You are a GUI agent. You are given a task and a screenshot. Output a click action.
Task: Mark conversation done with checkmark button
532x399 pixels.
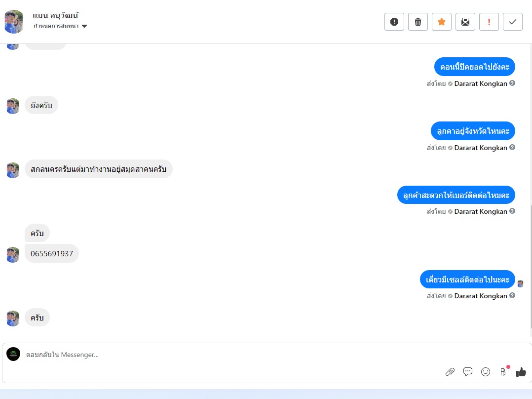click(x=513, y=22)
